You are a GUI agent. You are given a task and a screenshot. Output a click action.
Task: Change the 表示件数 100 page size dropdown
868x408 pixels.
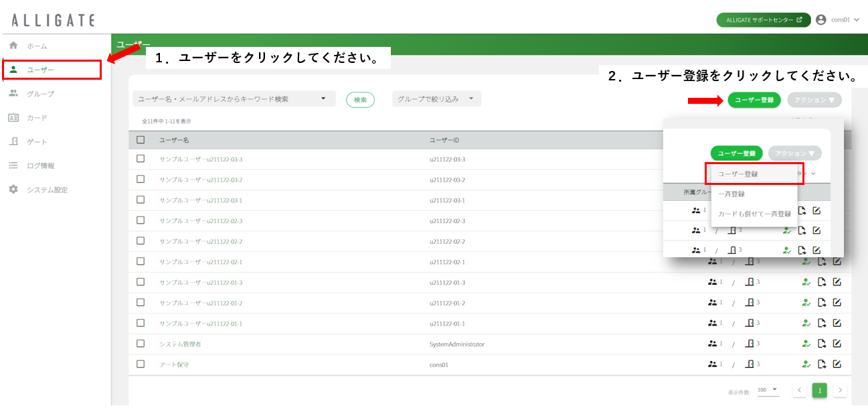[768, 390]
